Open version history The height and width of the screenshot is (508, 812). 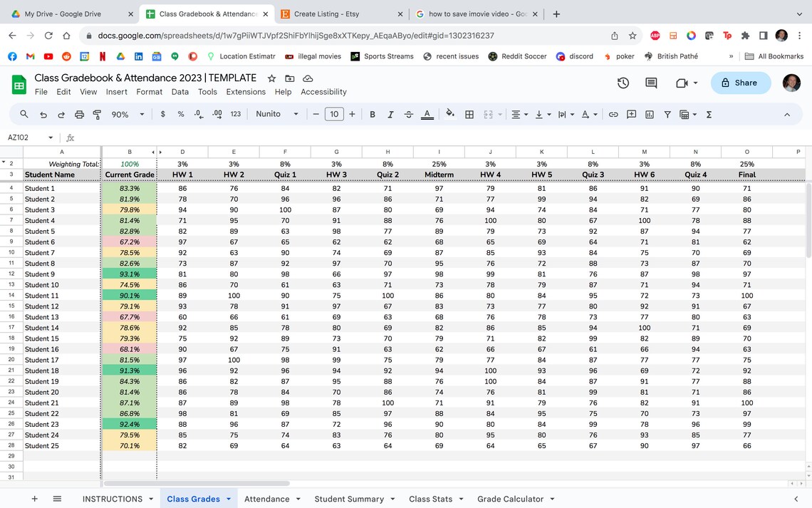pyautogui.click(x=623, y=83)
